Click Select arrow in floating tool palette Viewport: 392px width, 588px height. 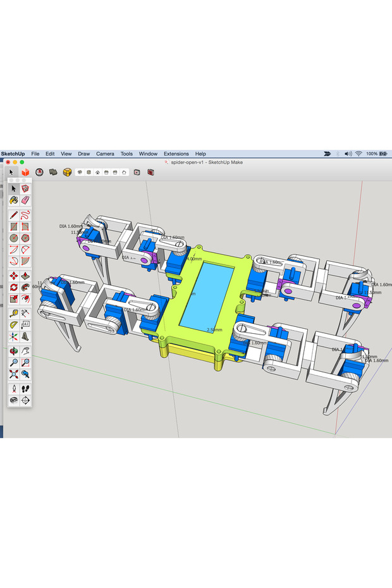tap(14, 188)
